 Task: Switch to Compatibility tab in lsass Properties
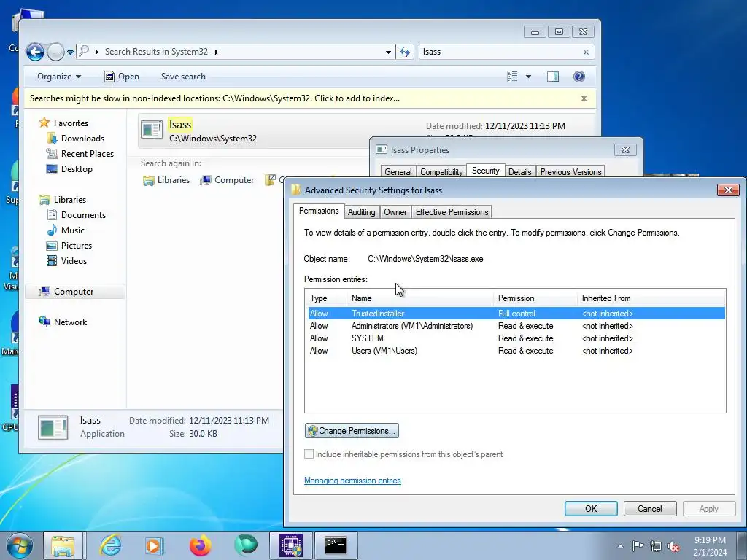[441, 172]
